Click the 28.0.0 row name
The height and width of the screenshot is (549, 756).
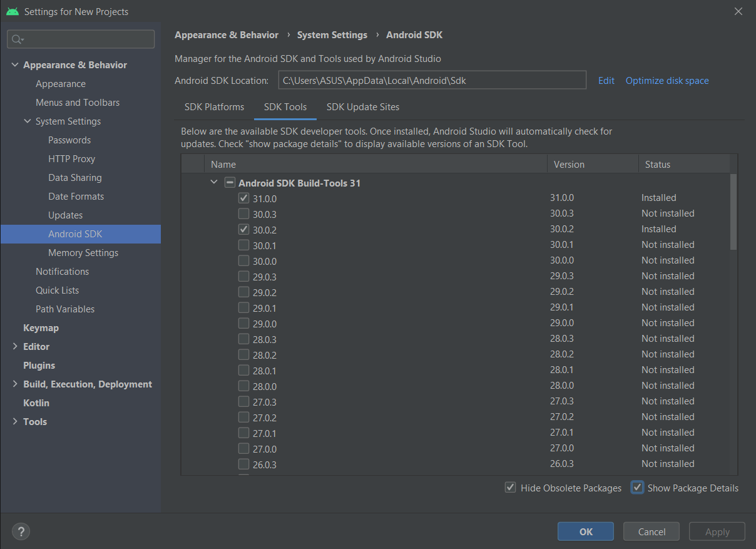click(265, 386)
